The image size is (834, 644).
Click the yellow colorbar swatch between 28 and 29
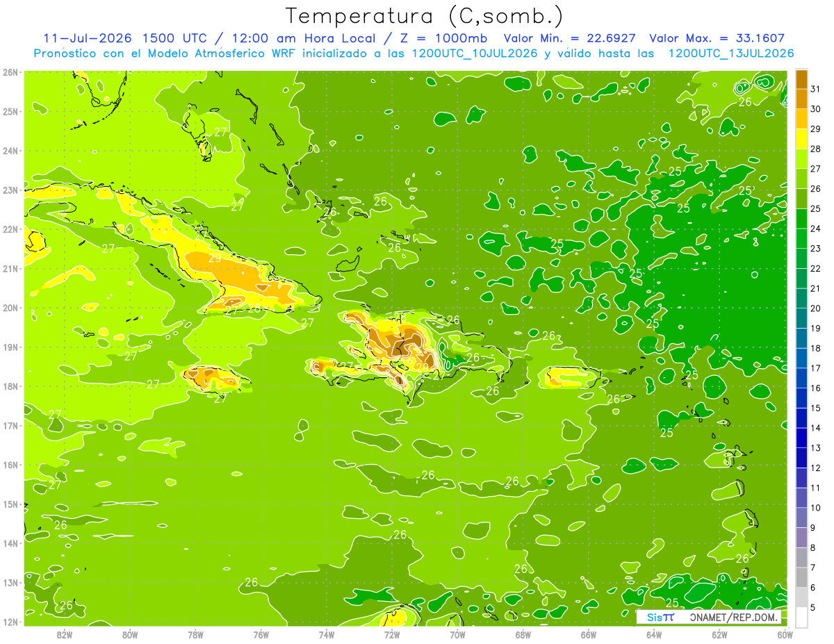[801, 138]
